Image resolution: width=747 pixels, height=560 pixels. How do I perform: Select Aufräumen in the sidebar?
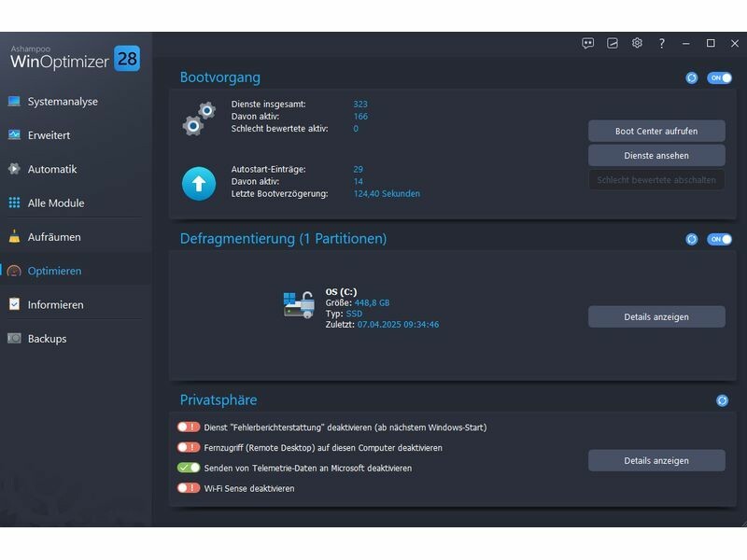pos(54,237)
